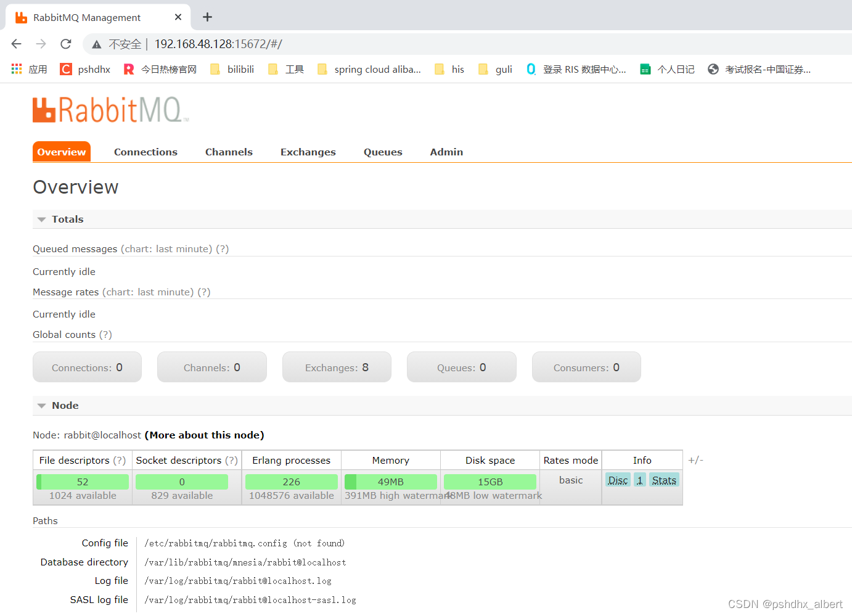This screenshot has width=852, height=616.
Task: Click the Consumers: 0 count button
Action: (x=586, y=367)
